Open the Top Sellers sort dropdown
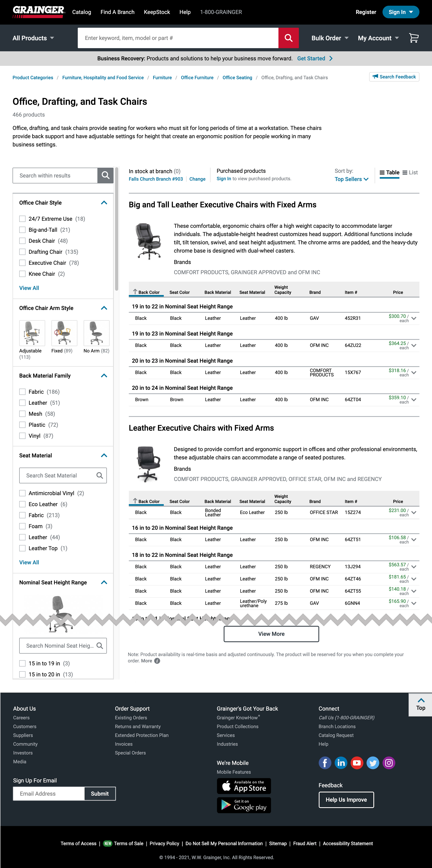Viewport: 432px width, 868px height. point(351,179)
